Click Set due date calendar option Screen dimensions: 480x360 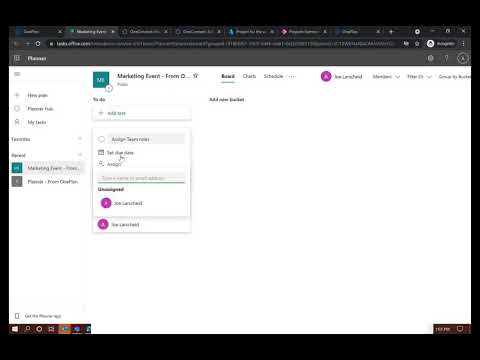point(116,153)
